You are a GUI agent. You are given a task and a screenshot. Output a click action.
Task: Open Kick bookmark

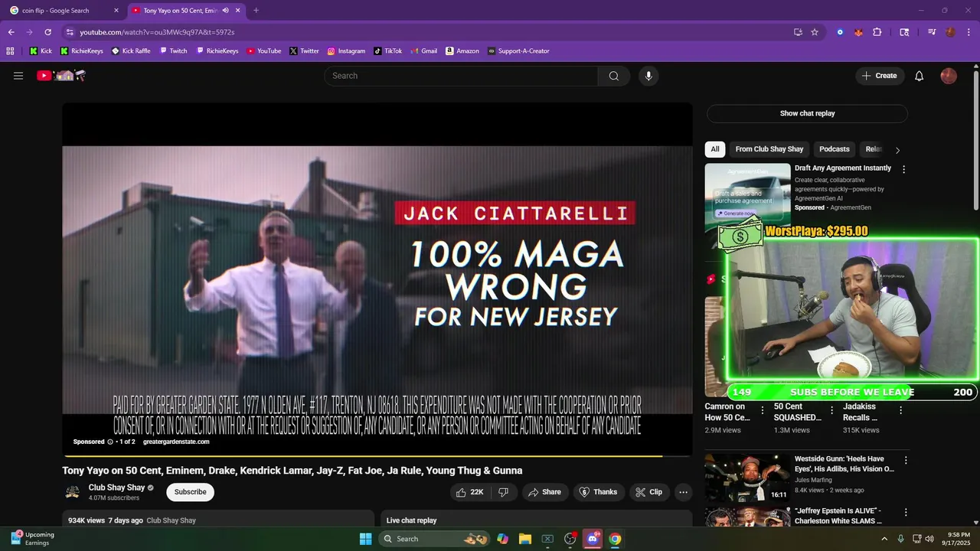click(x=41, y=51)
